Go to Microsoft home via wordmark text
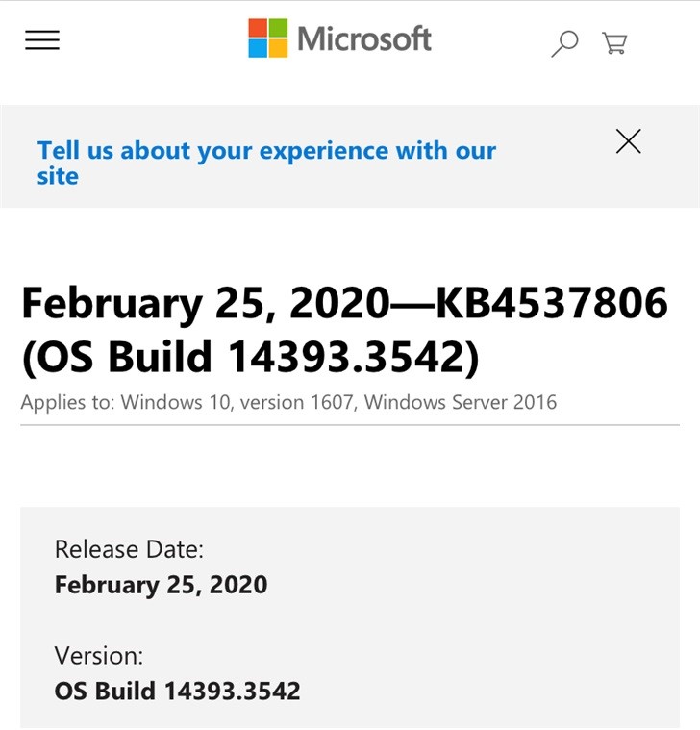The image size is (700, 730). point(364,38)
